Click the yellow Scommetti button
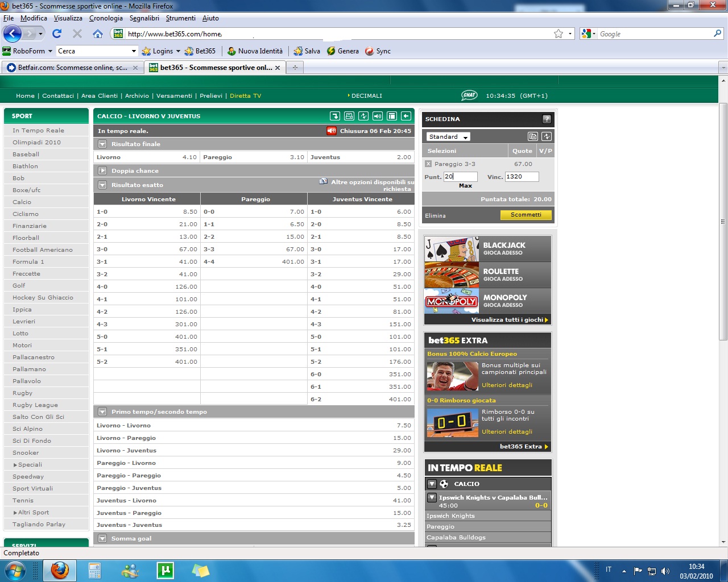Screen dimensions: 728x582 tap(526, 215)
